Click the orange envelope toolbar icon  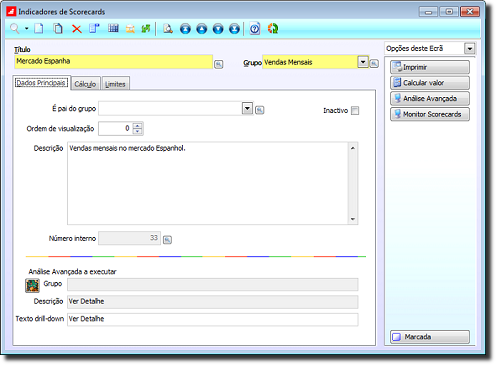tap(130, 29)
